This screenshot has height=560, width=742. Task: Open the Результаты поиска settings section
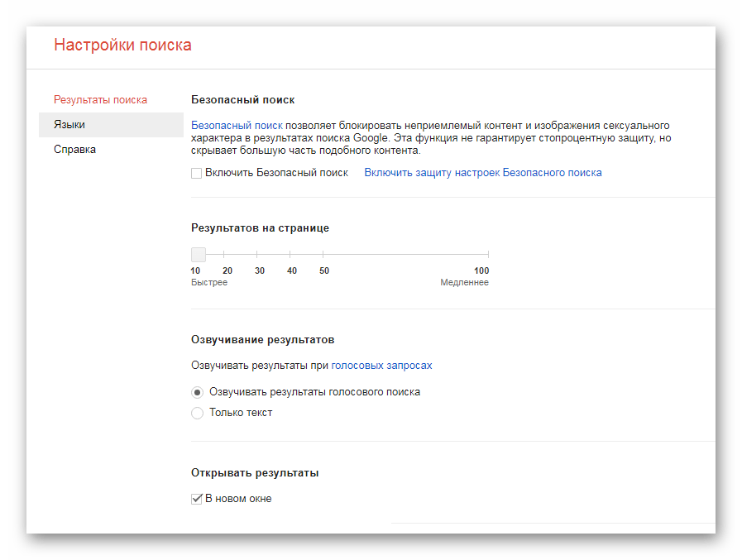click(100, 100)
